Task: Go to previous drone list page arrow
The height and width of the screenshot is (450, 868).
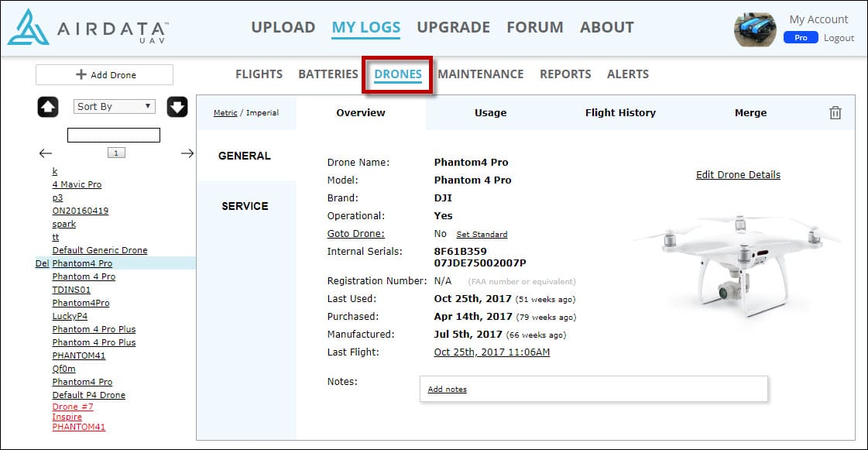Action: tap(46, 153)
